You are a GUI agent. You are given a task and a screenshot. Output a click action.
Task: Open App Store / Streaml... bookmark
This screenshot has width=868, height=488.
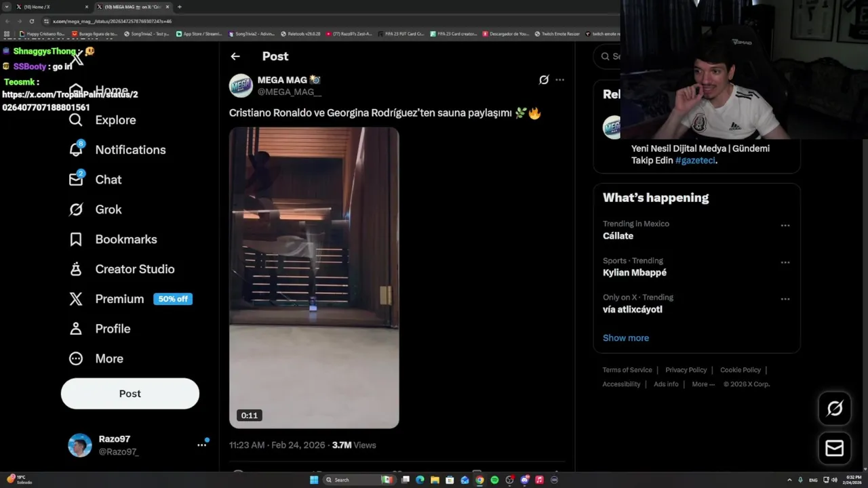199,34
